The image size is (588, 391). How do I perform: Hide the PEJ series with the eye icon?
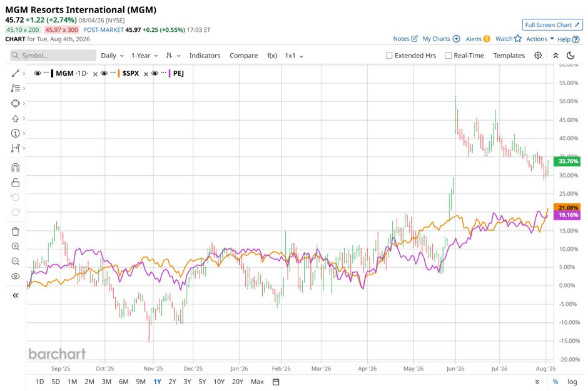(x=155, y=73)
